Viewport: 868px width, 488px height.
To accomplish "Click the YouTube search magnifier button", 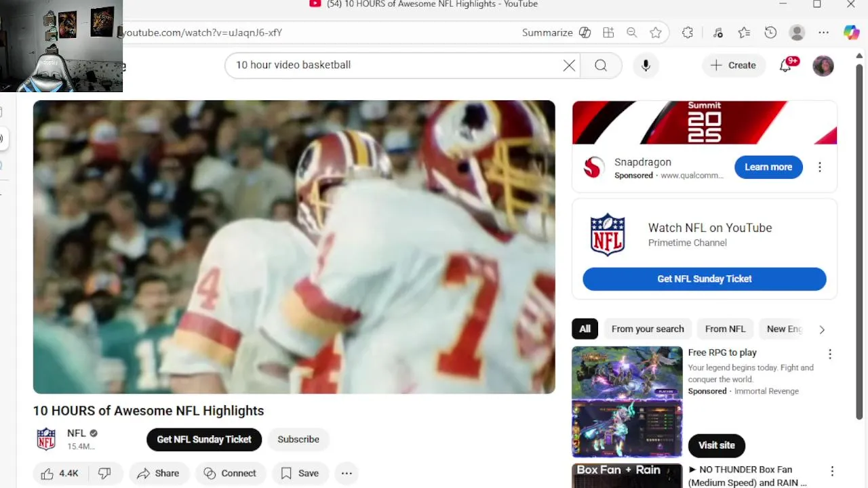I will click(x=601, y=66).
